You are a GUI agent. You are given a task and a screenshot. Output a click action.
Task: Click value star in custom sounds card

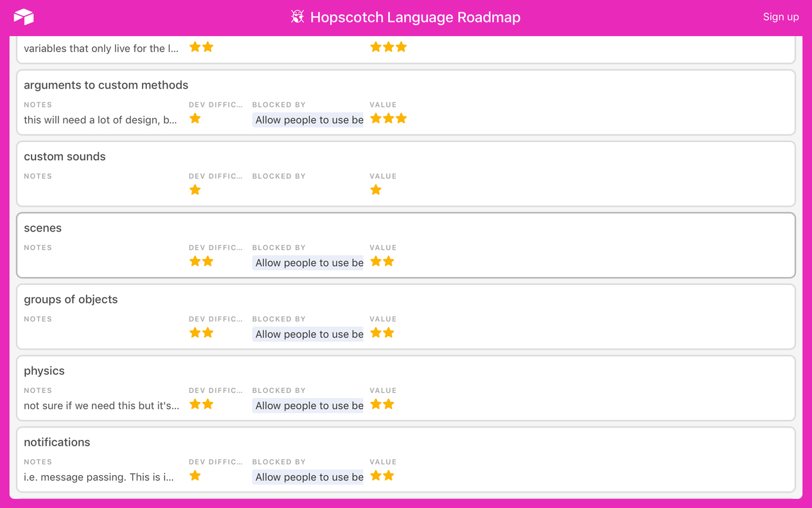(376, 190)
